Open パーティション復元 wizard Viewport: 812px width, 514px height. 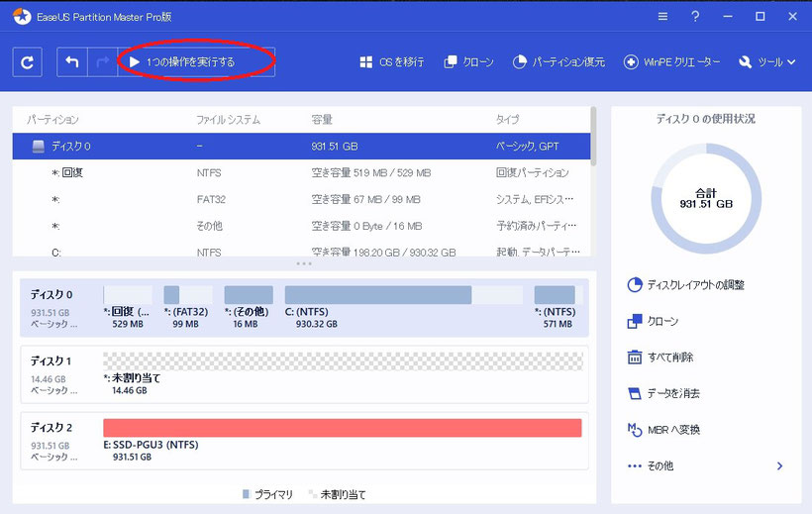(558, 62)
